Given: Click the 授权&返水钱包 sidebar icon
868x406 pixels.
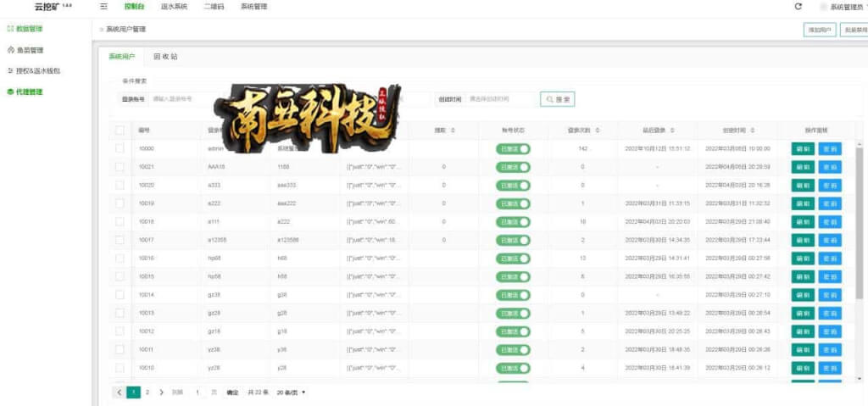Looking at the screenshot, I should [x=10, y=71].
